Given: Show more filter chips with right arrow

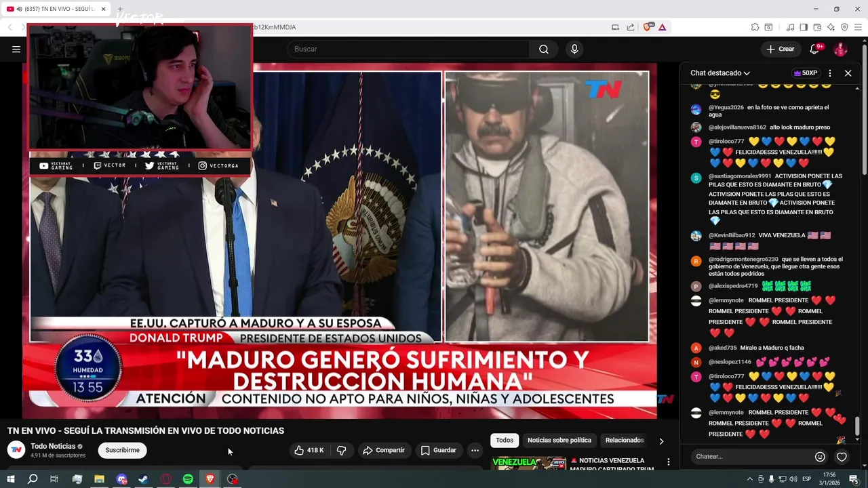Looking at the screenshot, I should (x=661, y=441).
